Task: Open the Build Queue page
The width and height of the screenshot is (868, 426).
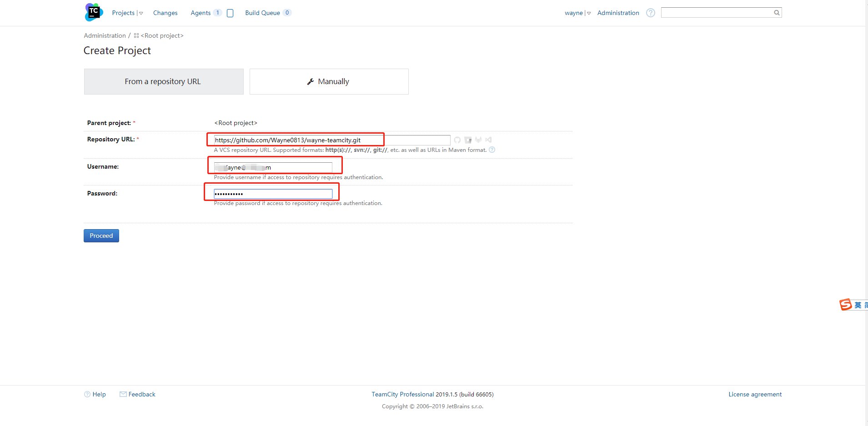Action: (x=262, y=13)
